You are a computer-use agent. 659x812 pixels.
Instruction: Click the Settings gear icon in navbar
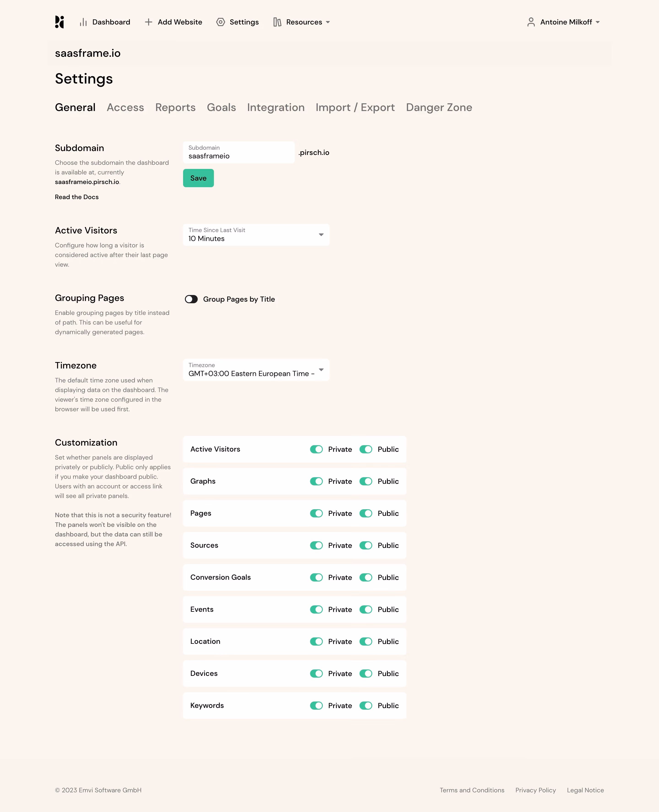(x=221, y=22)
